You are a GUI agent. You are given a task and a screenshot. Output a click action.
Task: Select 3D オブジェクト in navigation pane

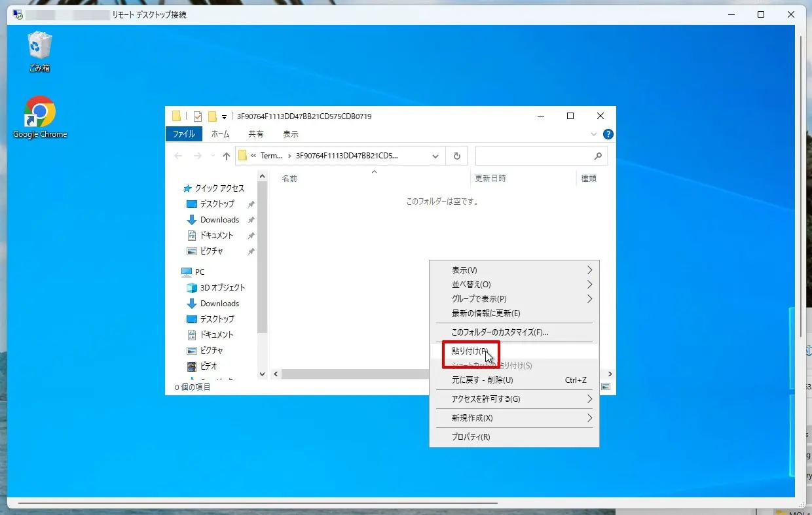[x=222, y=288]
